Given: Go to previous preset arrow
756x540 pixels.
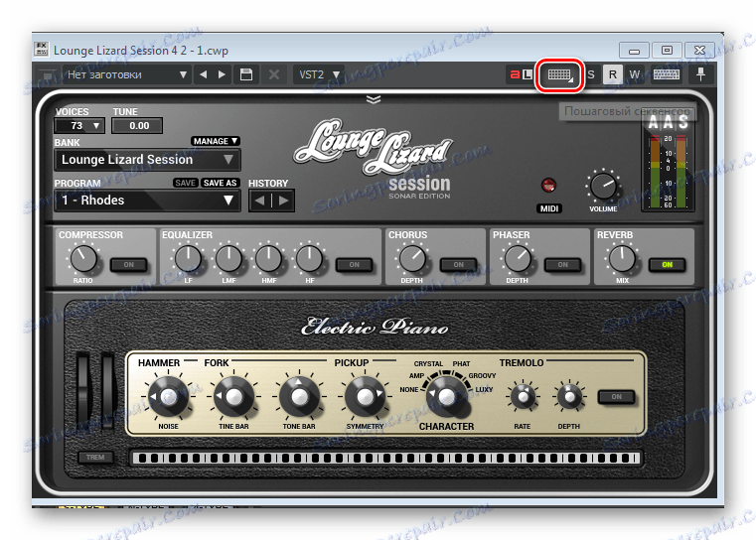Looking at the screenshot, I should coord(204,74).
